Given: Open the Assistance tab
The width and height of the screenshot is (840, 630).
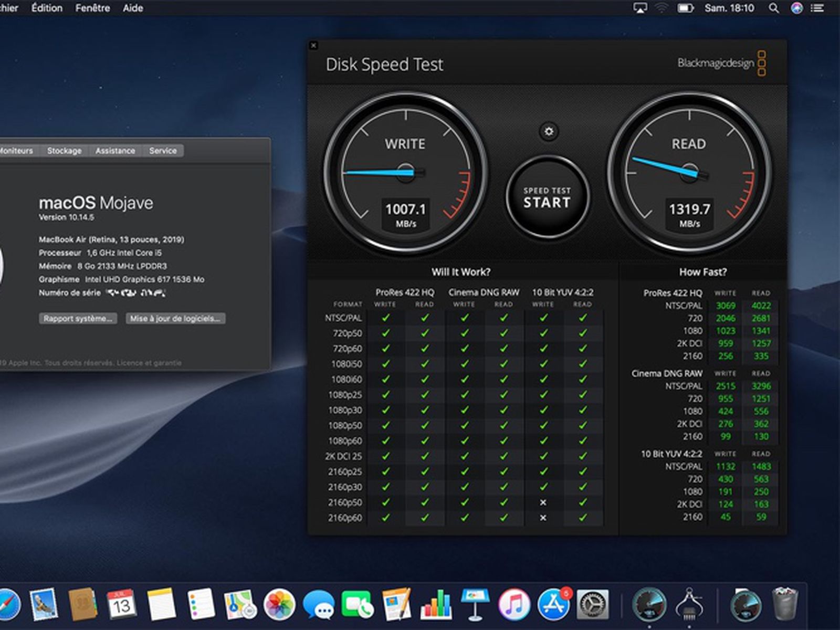Looking at the screenshot, I should coord(115,151).
